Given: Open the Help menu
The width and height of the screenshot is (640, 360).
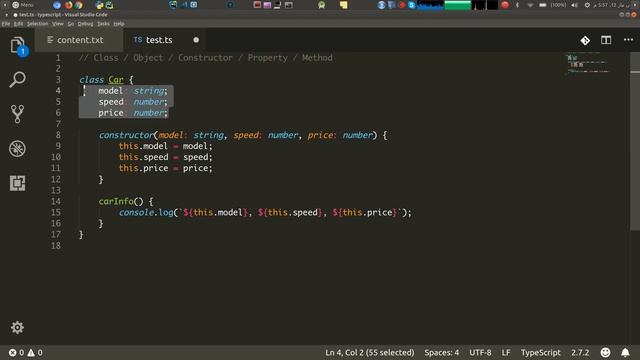Looking at the screenshot, I should click(119, 24).
